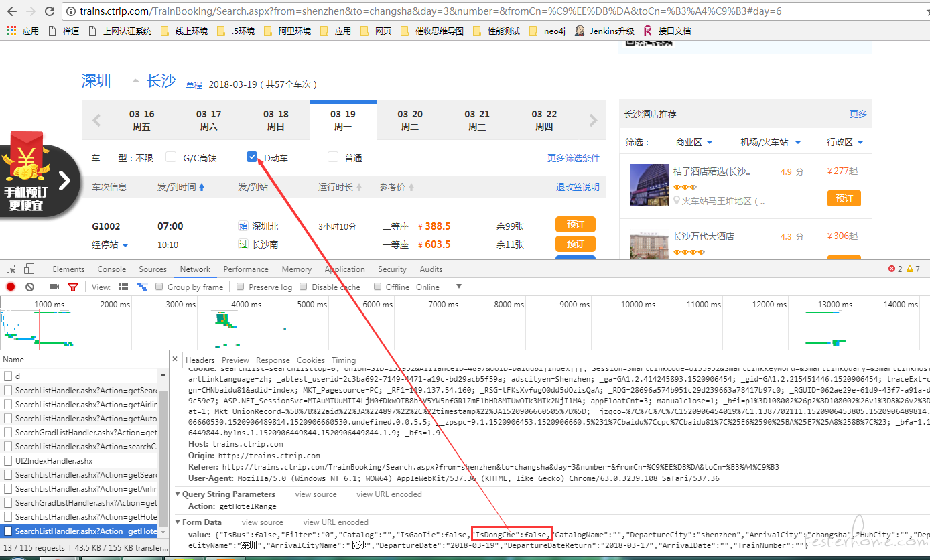Open the Jenkins升级 bookmark
This screenshot has width=930, height=560.
[604, 31]
